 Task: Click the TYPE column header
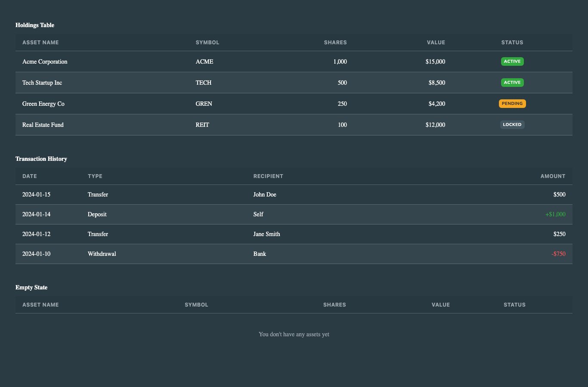point(95,176)
